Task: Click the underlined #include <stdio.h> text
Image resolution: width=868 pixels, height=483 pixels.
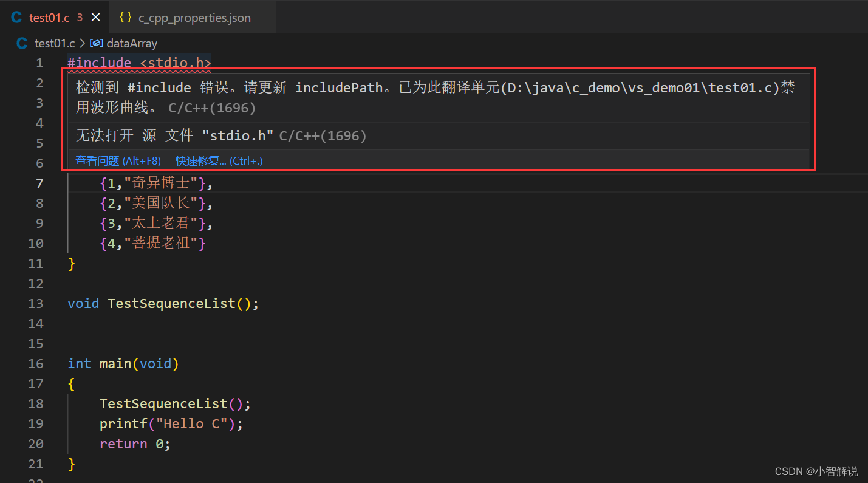Action: 138,63
